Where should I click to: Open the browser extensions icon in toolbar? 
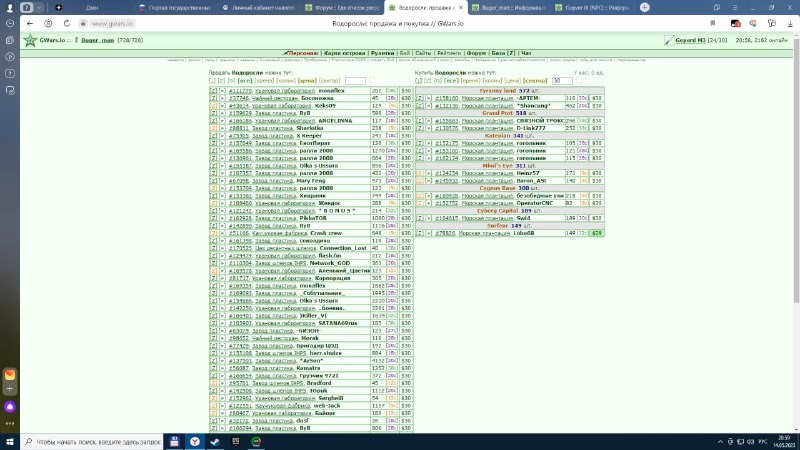point(771,23)
